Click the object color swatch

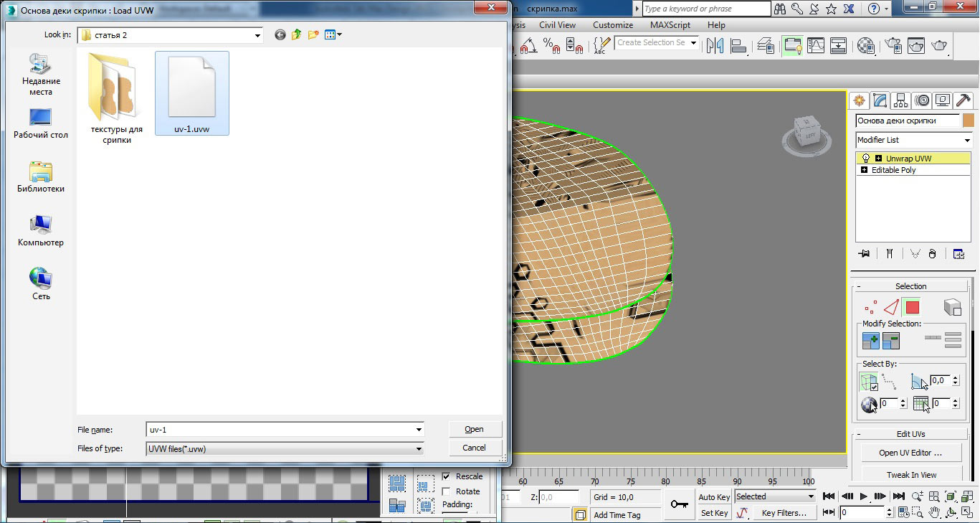coord(969,121)
